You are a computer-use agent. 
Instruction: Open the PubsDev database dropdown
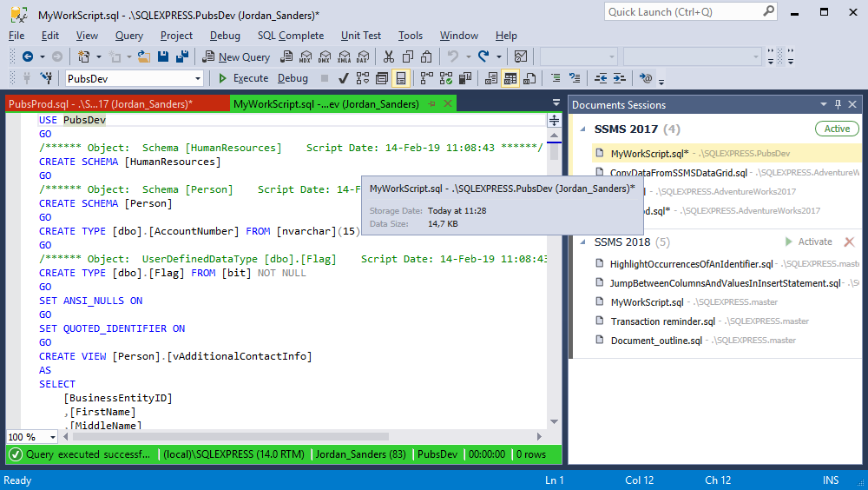point(198,79)
